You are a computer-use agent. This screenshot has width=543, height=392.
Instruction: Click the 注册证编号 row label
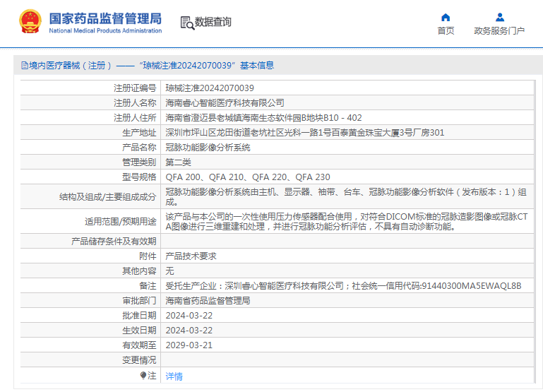pos(135,88)
